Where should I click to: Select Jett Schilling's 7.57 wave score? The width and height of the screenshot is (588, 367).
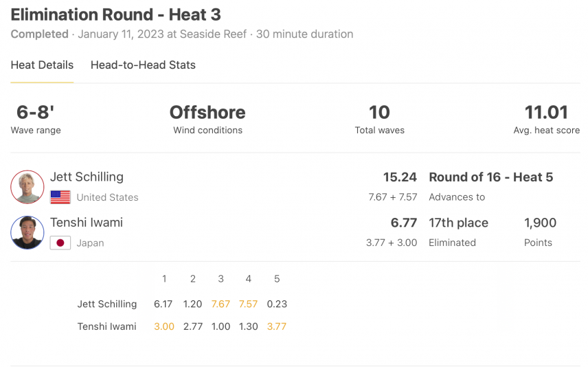click(x=248, y=304)
